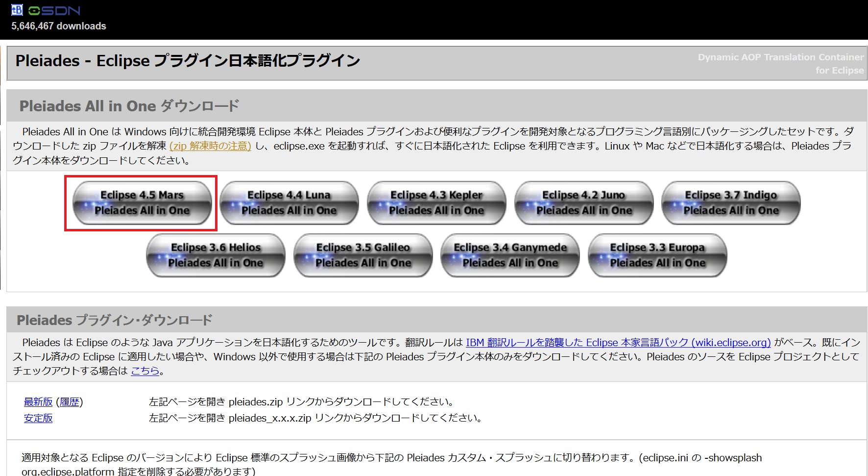The image size is (868, 476).
Task: Download Eclipse 3.6 Helios Pleiades All in One
Action: tap(216, 255)
